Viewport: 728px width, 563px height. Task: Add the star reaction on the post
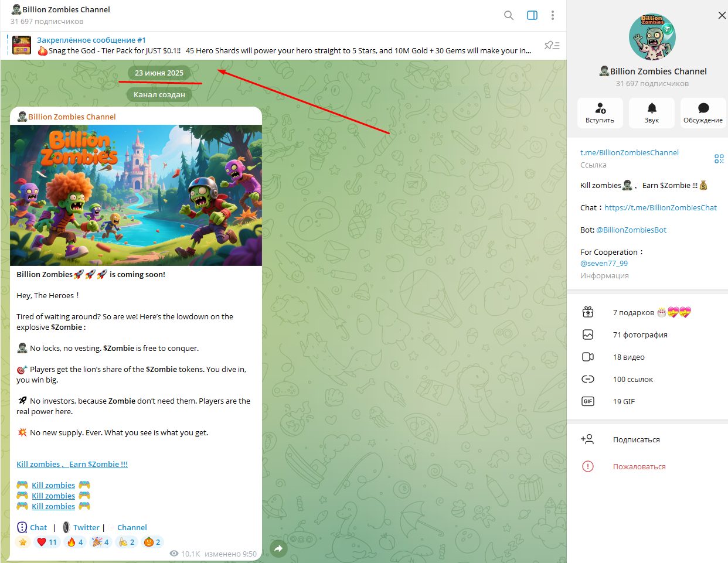(x=23, y=542)
